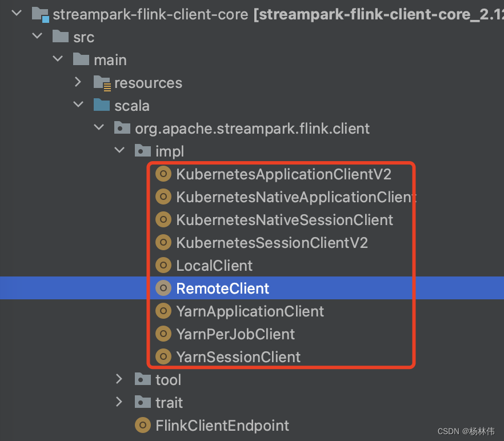Open KubernetesNativeSessionClient file
This screenshot has height=441, width=504.
(x=285, y=220)
